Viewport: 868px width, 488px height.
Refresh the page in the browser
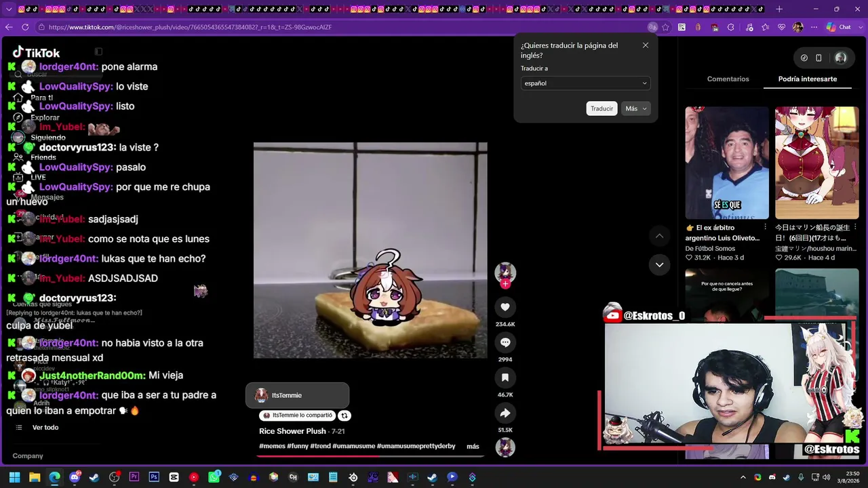coord(25,27)
